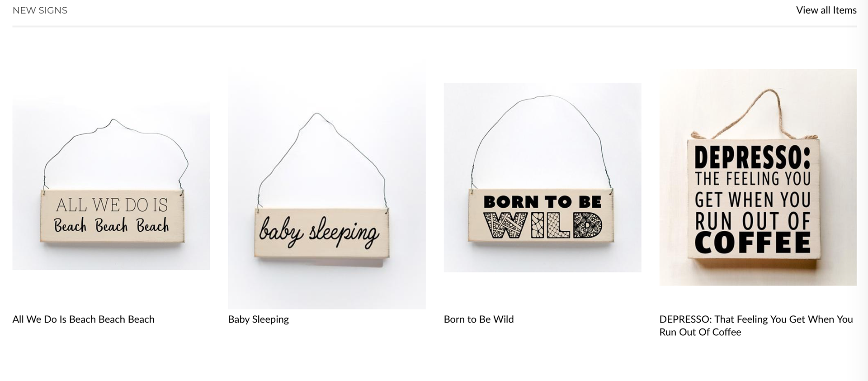Click 'RUN OUT OF' line on Depresso sign
Image resolution: width=868 pixels, height=381 pixels.
tap(753, 221)
